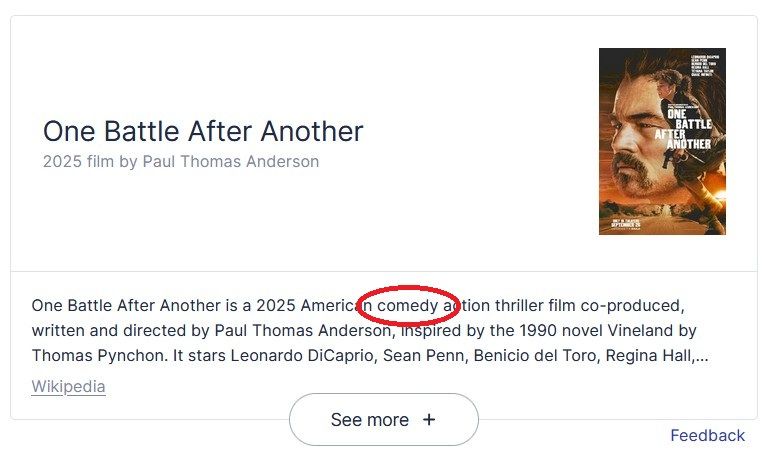Click the subtitle "2025 film by Paul Thomas Anderson"
782x453 pixels.
pyautogui.click(x=181, y=162)
